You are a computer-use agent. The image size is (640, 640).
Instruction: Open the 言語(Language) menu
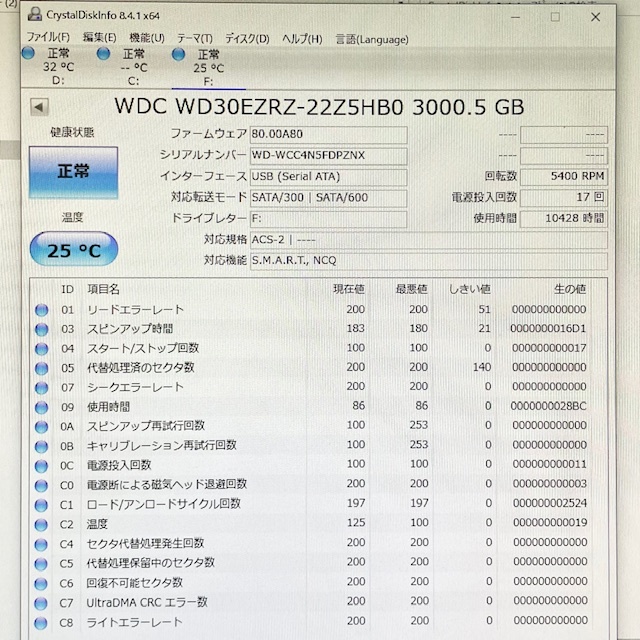pos(372,40)
